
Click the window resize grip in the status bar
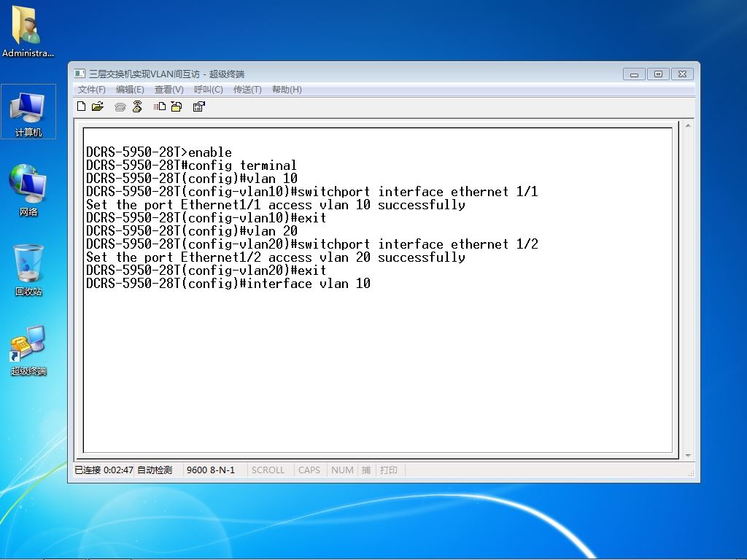[x=691, y=472]
